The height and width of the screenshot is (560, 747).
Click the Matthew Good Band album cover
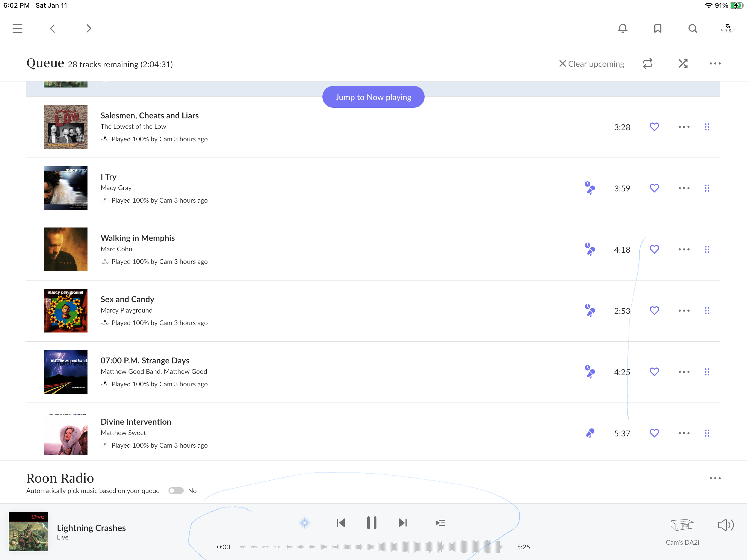pyautogui.click(x=66, y=372)
